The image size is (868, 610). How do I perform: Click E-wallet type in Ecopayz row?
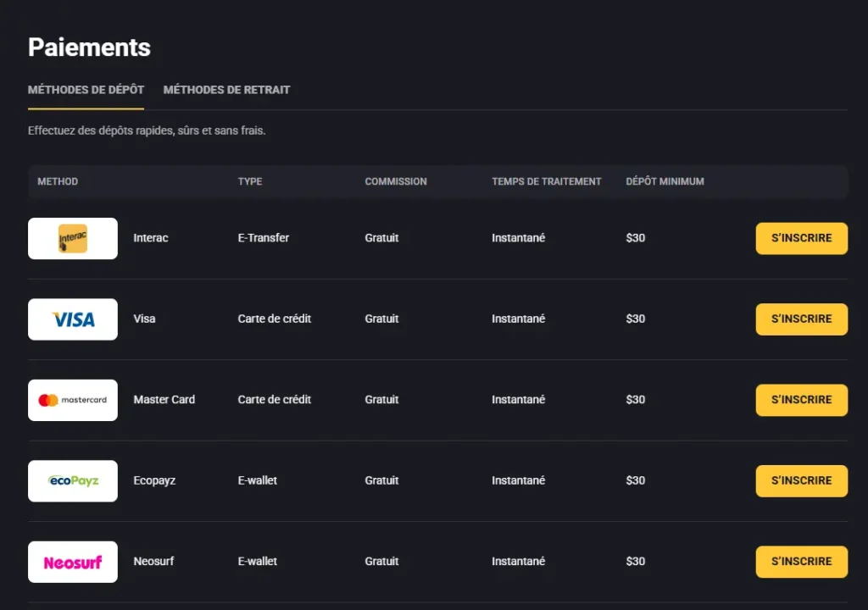click(x=258, y=480)
